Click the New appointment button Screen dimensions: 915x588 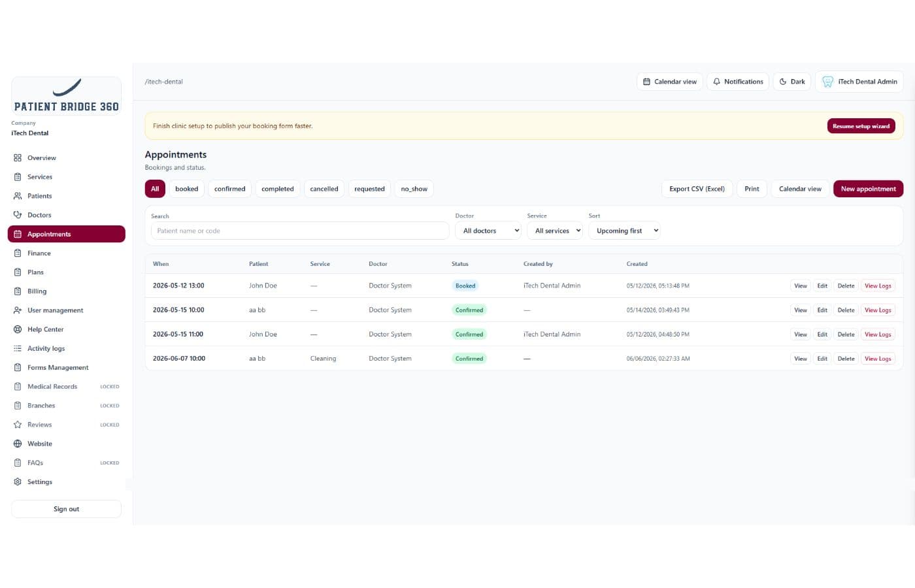[x=868, y=189]
